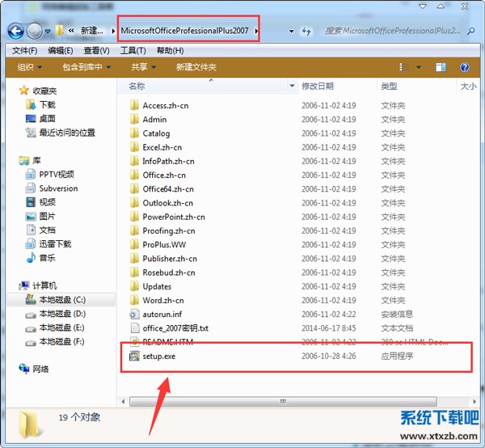Open the 工具(T) menu
The height and width of the screenshot is (448, 485).
click(x=133, y=50)
